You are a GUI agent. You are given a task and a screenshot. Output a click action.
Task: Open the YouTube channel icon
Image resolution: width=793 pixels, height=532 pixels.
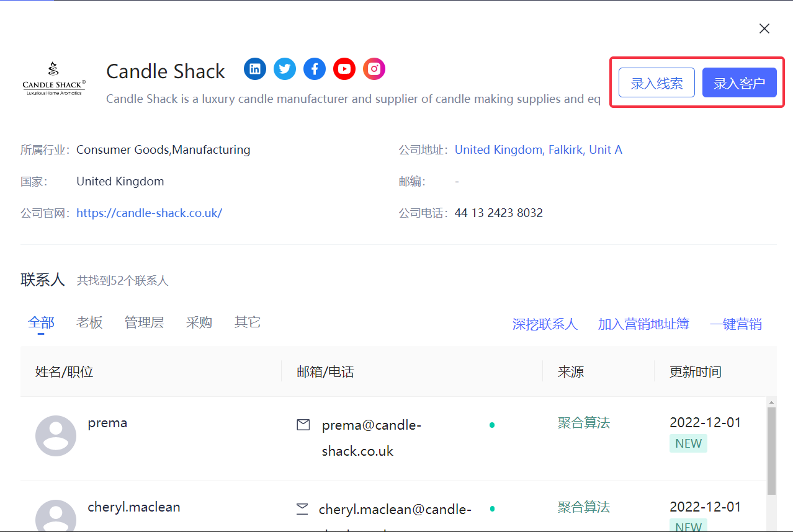(344, 69)
